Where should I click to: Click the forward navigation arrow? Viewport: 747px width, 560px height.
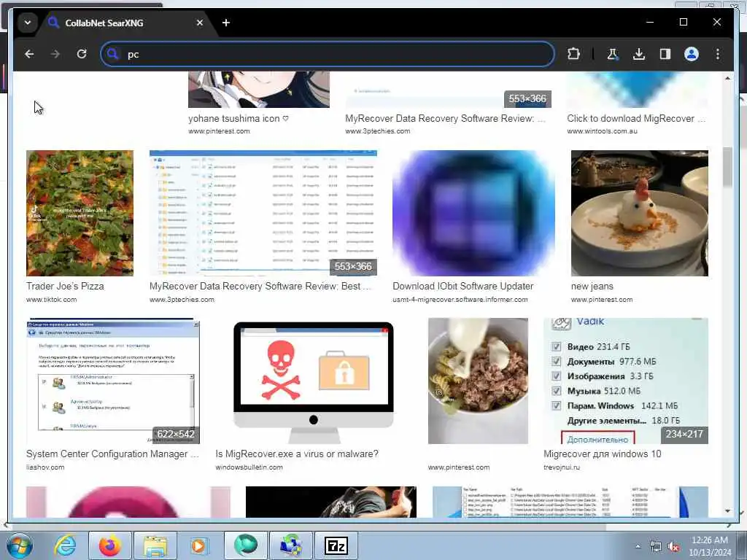click(55, 54)
